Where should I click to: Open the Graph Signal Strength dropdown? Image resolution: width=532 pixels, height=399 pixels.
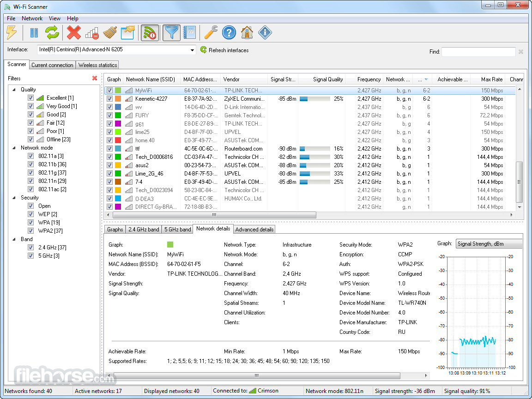[x=489, y=244]
